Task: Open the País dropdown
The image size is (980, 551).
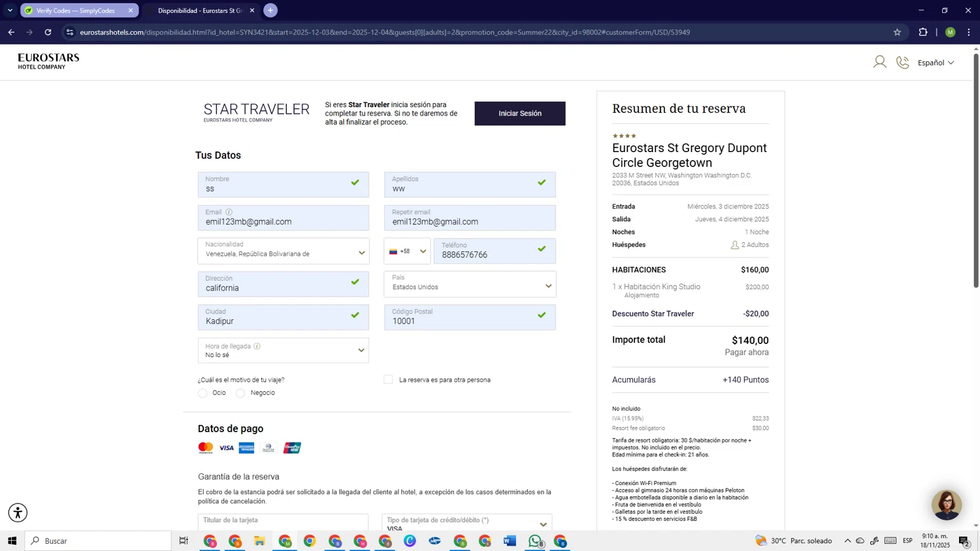Action: pyautogui.click(x=470, y=284)
